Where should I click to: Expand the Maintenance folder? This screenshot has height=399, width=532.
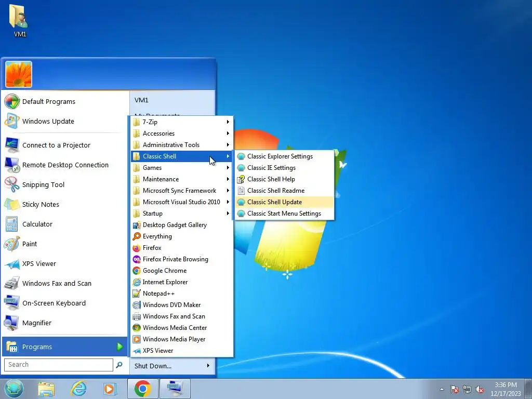(x=182, y=179)
